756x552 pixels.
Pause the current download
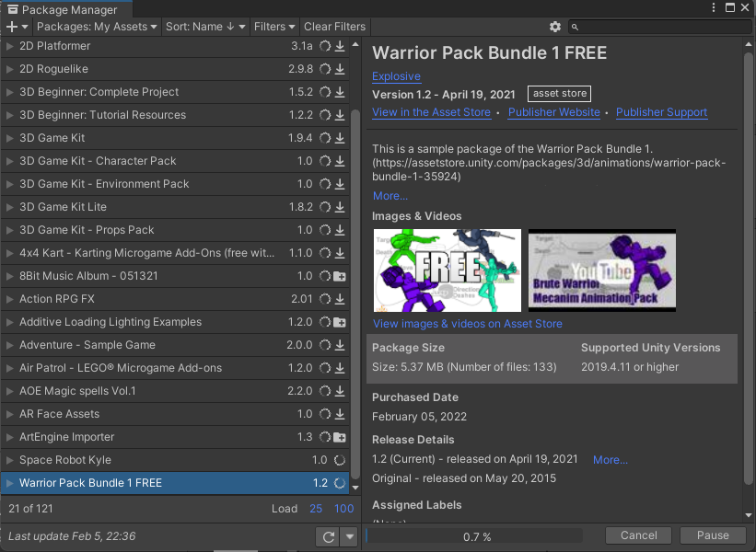713,535
